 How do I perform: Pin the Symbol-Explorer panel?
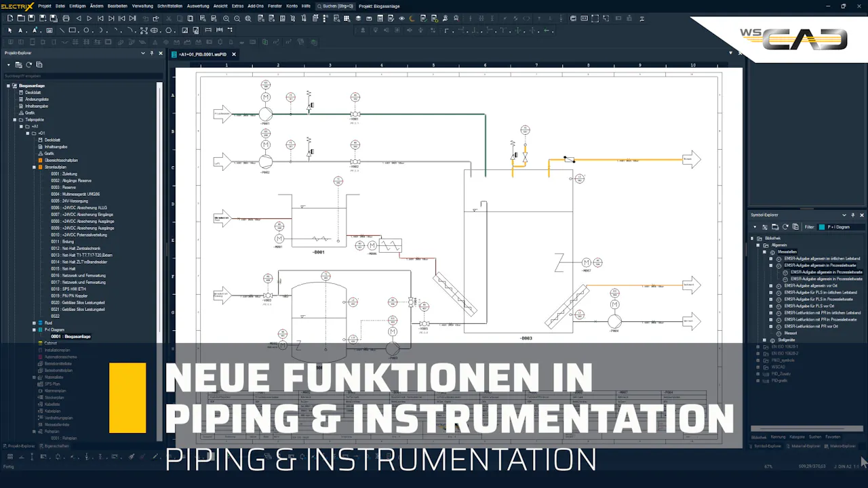853,215
